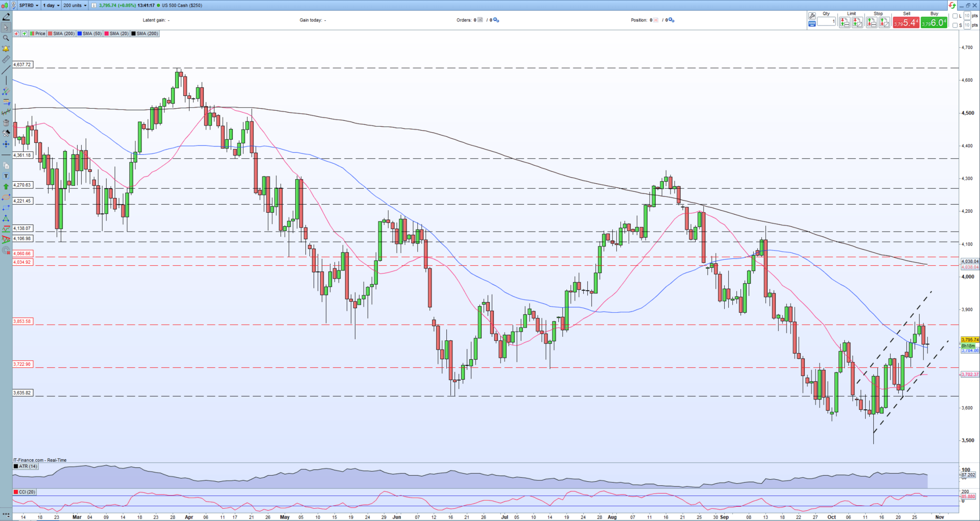This screenshot has width=980, height=521.
Task: Click the 4,361.18 price level label
Action: pos(22,155)
